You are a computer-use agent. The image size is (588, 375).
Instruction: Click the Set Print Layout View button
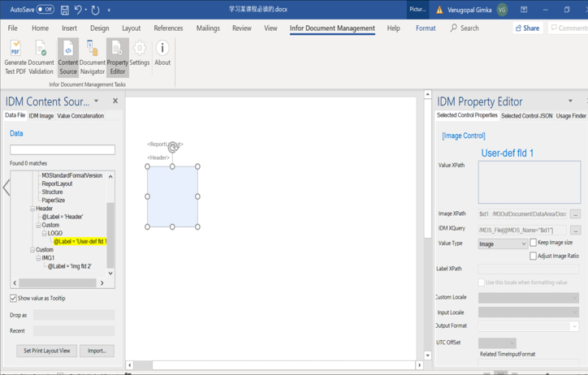[x=46, y=351]
